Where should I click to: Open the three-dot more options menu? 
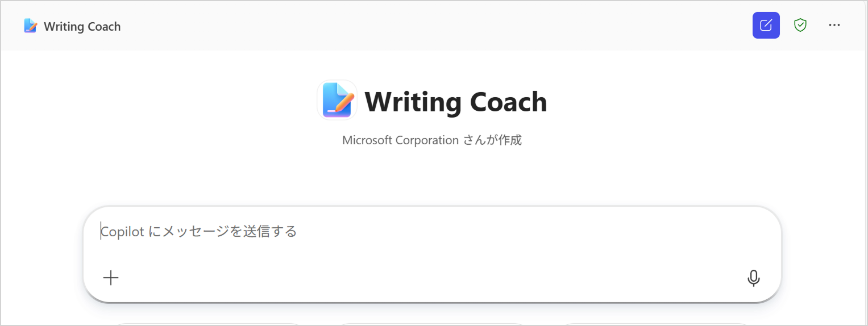(x=834, y=26)
